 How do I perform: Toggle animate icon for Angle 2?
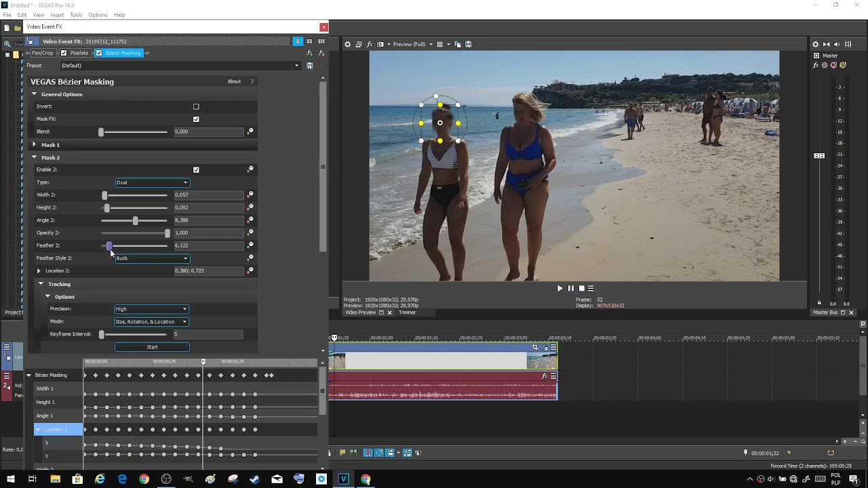click(250, 220)
